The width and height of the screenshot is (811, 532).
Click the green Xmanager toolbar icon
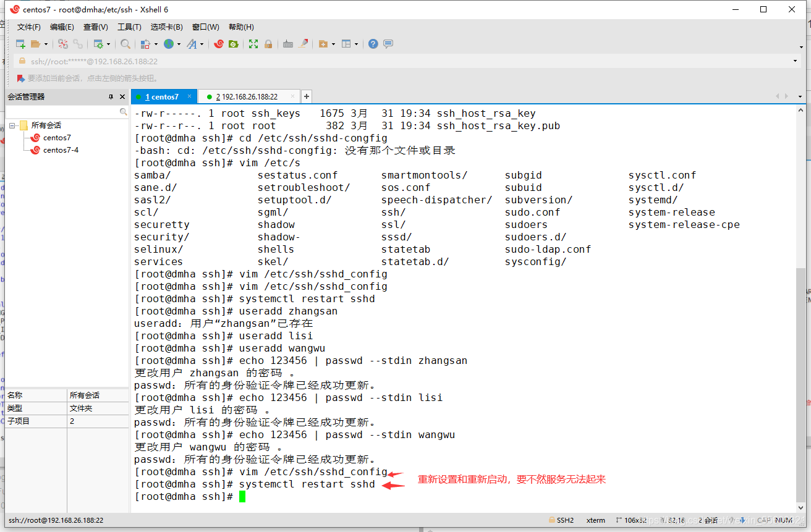(234, 44)
